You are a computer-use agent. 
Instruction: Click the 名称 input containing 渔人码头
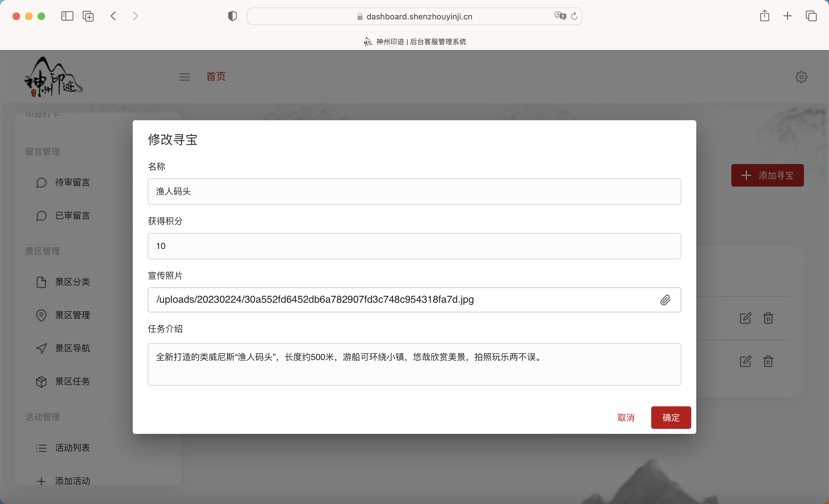[414, 192]
